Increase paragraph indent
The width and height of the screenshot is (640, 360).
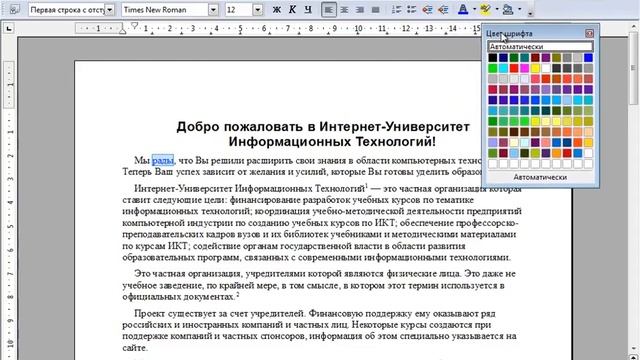(443, 10)
